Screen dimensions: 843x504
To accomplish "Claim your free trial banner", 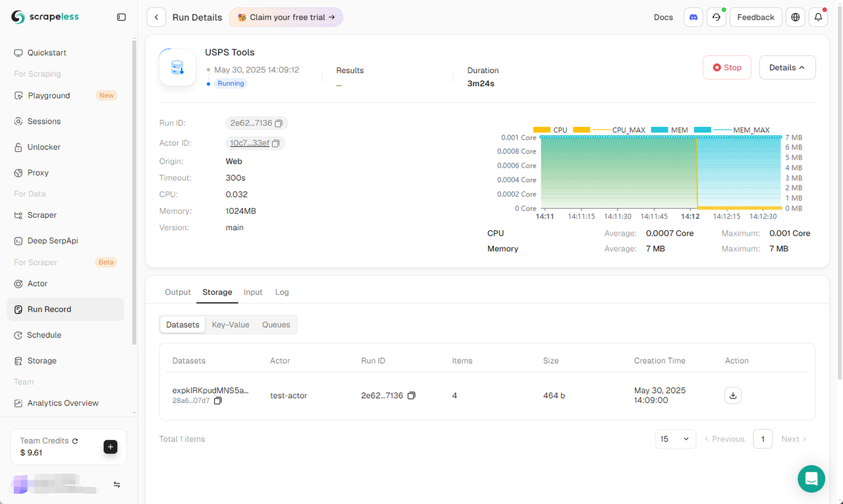I will (286, 17).
